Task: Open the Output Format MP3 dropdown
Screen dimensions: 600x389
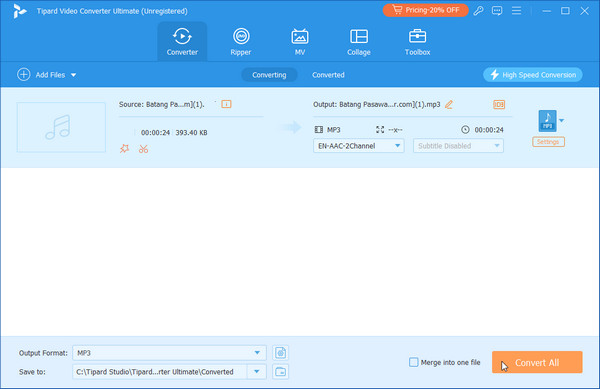Action: click(169, 353)
